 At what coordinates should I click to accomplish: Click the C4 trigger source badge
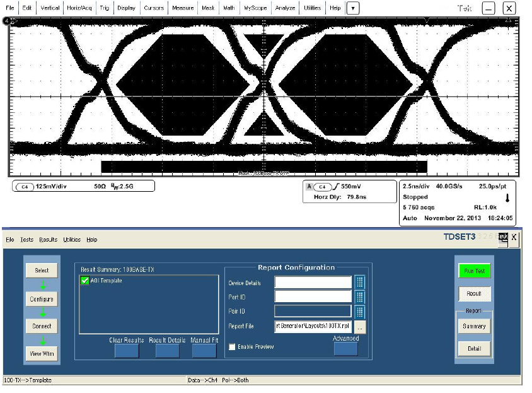pos(322,187)
